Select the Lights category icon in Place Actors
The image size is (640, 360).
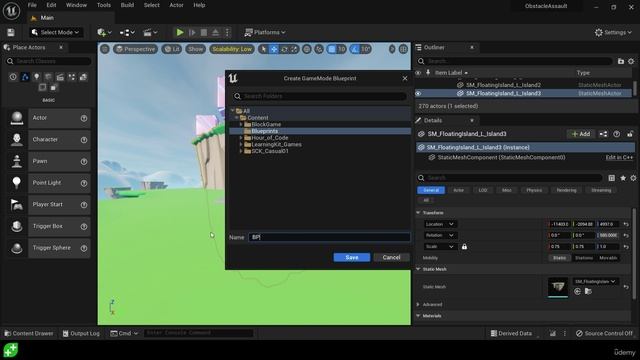pyautogui.click(x=37, y=77)
